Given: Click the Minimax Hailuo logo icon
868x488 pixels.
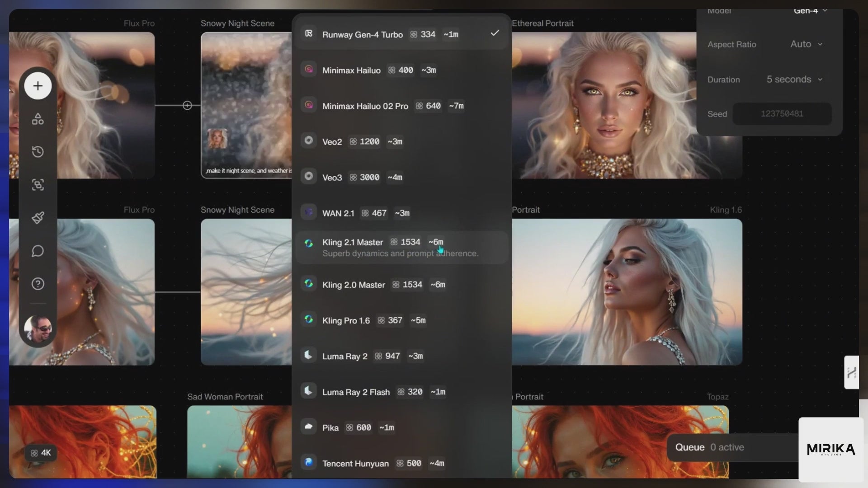Looking at the screenshot, I should (x=309, y=69).
